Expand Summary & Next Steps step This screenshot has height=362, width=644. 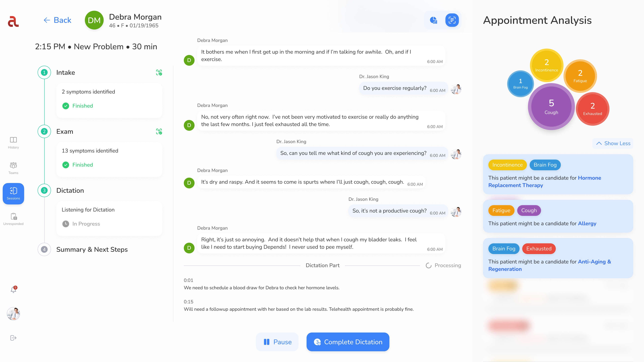tap(92, 249)
